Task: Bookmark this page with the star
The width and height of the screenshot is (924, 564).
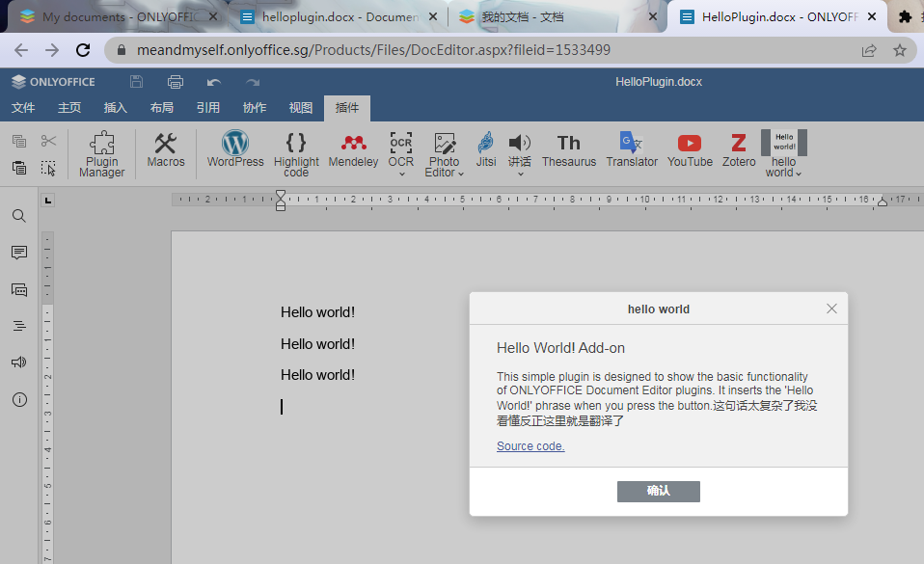Action: click(x=899, y=51)
